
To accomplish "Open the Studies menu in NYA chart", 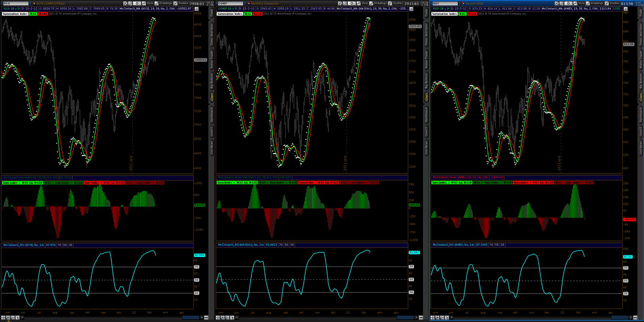I will click(181, 3).
